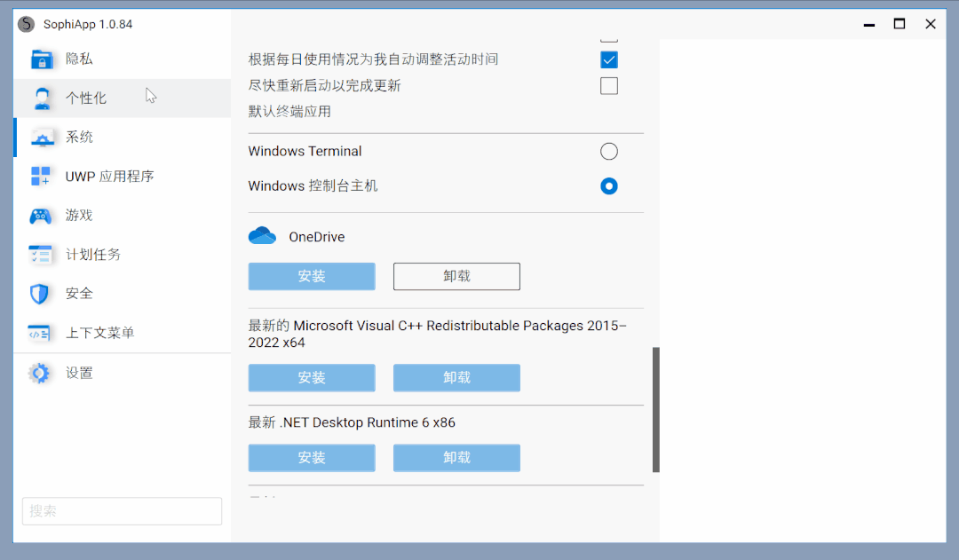Click the 默认终端应用 heading text
Viewport: 959px width, 560px height.
pos(289,112)
